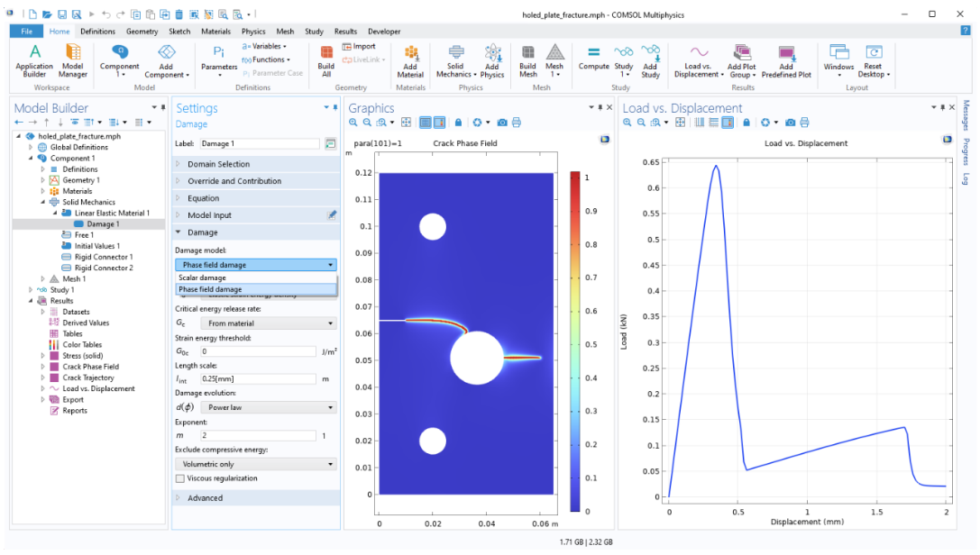Open the Solid Mechanics physics button
Image resolution: width=980 pixels, height=555 pixels.
coord(455,61)
